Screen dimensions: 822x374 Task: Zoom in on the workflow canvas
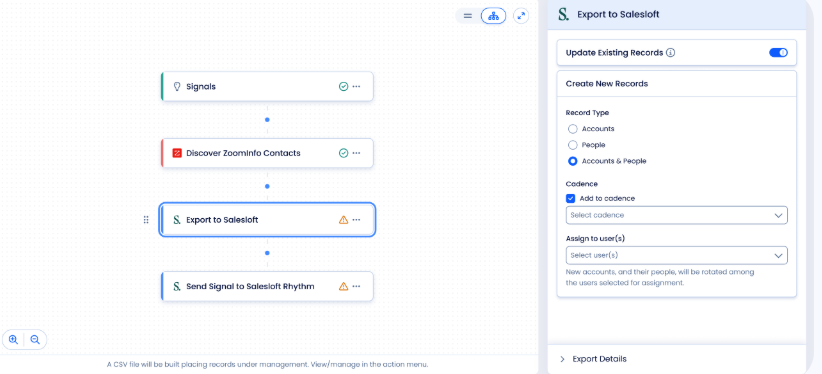pos(14,339)
